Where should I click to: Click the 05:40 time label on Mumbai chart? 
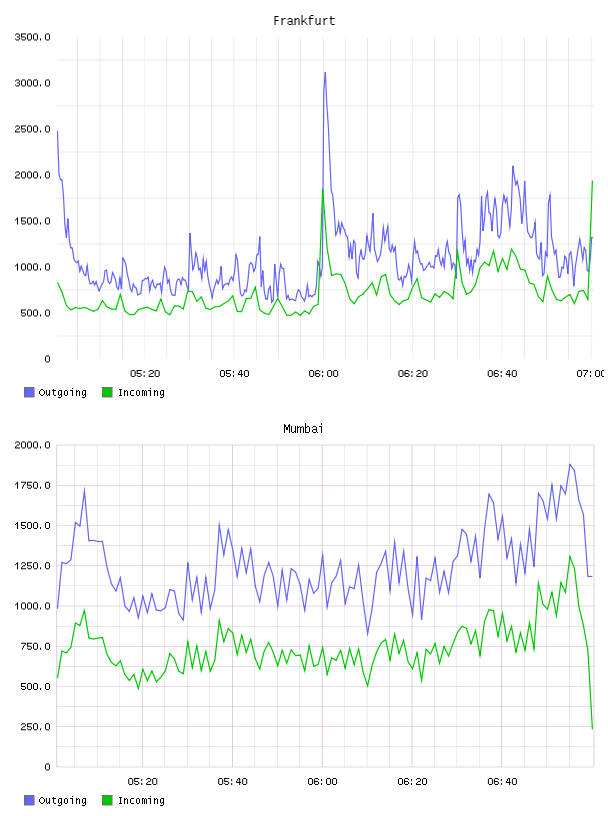(x=233, y=782)
